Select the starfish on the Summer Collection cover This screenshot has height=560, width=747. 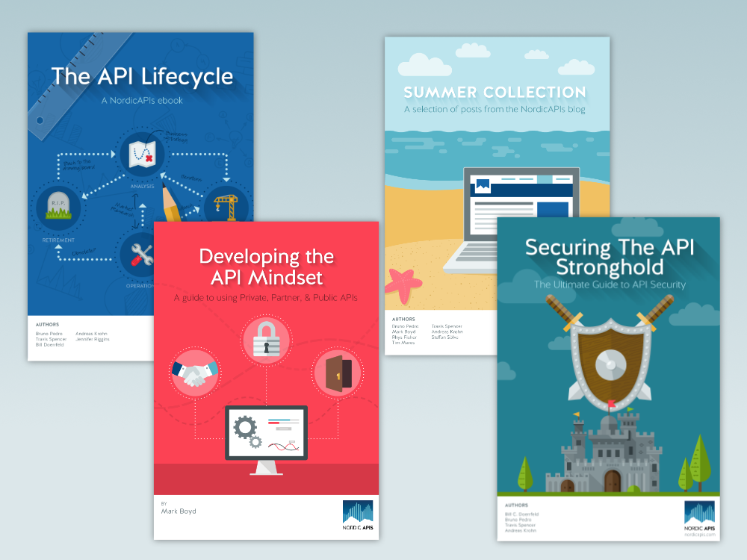pos(403,285)
